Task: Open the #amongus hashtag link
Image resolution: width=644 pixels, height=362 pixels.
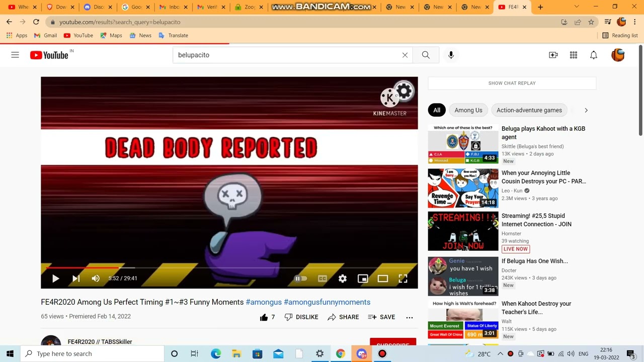Action: click(264, 302)
